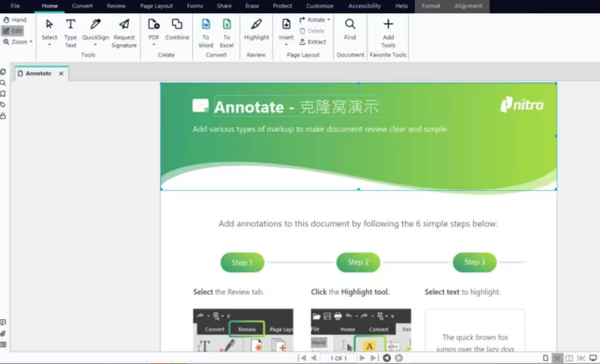Screen dimensions: 600x364
Task: Open the Find search tool
Action: coord(350,29)
